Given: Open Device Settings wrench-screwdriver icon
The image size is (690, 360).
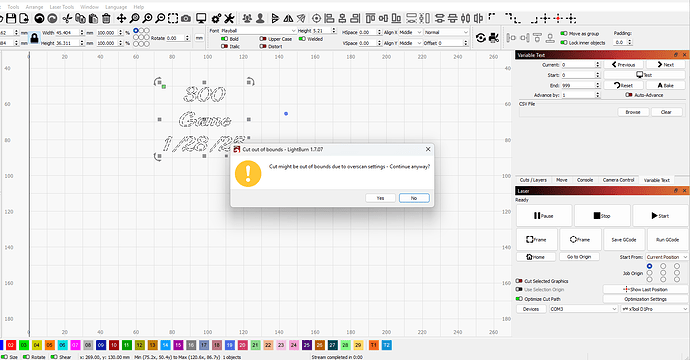Looking at the screenshot, I should pyautogui.click(x=229, y=18).
